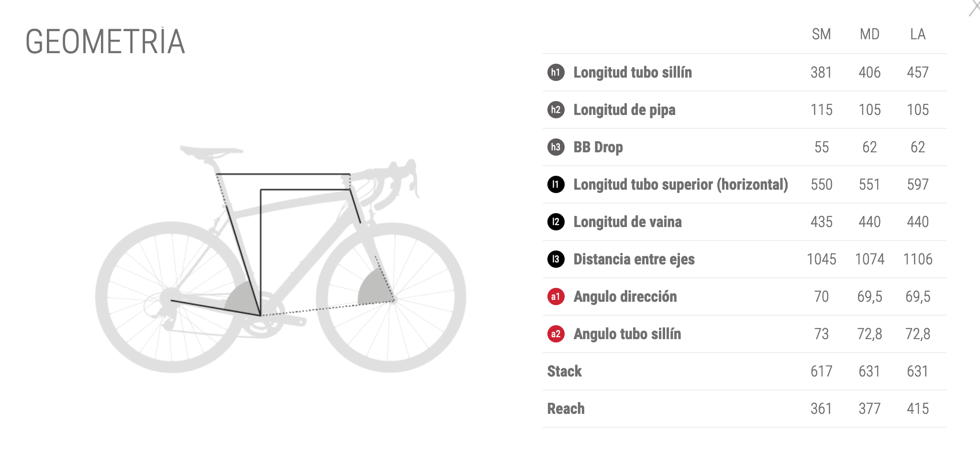Viewport: 980px width, 456px height.
Task: Click the Stack row label
Action: (x=564, y=371)
